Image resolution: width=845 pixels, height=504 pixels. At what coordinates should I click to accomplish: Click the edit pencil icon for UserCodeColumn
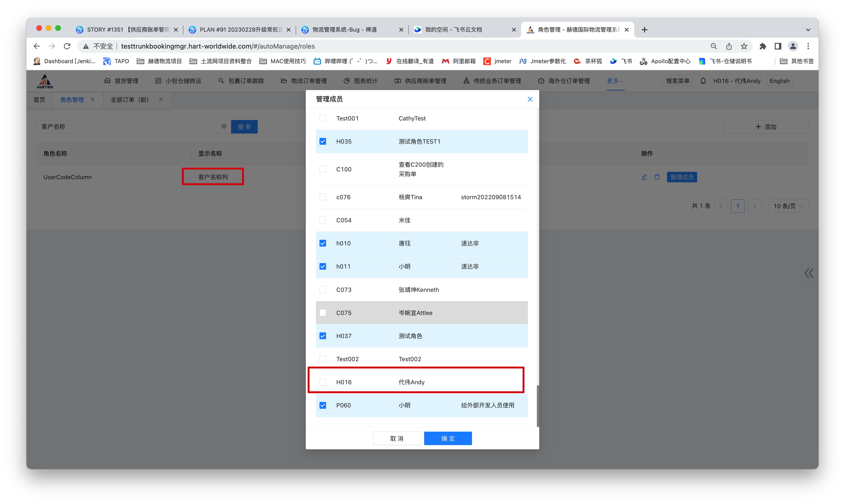(644, 177)
